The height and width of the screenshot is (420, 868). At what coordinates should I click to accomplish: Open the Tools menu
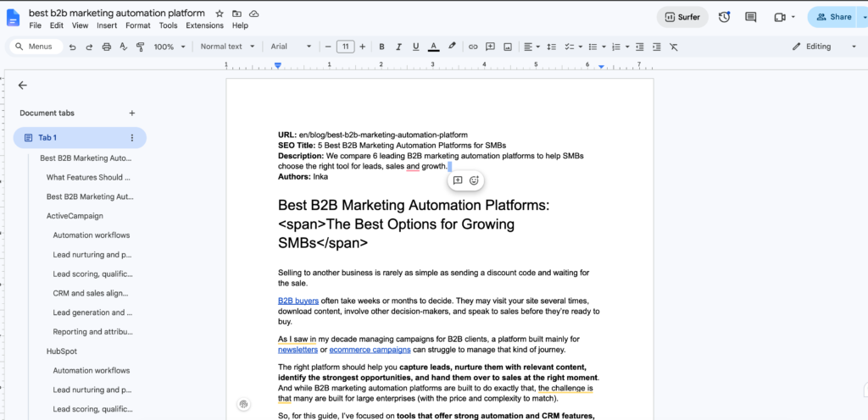(x=169, y=25)
